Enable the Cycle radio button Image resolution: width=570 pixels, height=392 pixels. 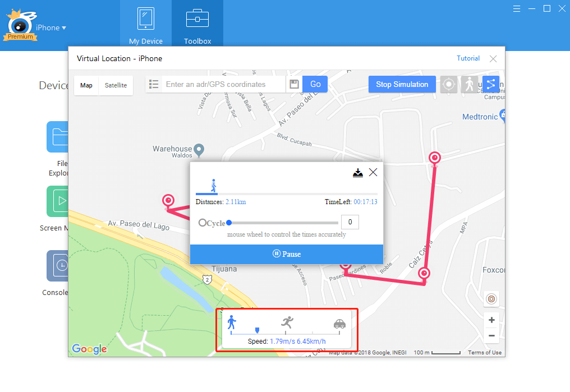tap(203, 223)
